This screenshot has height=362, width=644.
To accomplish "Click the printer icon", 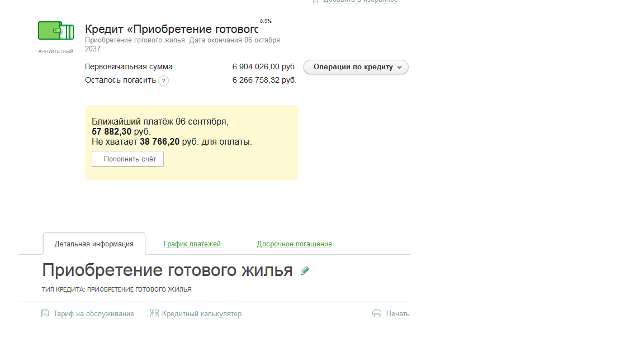I will click(377, 313).
